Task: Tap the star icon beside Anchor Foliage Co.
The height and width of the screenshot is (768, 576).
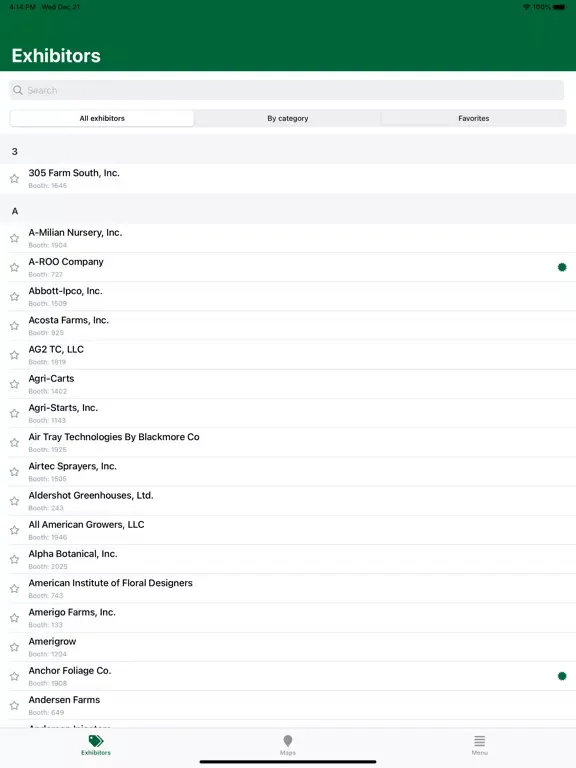Action: tap(15, 676)
